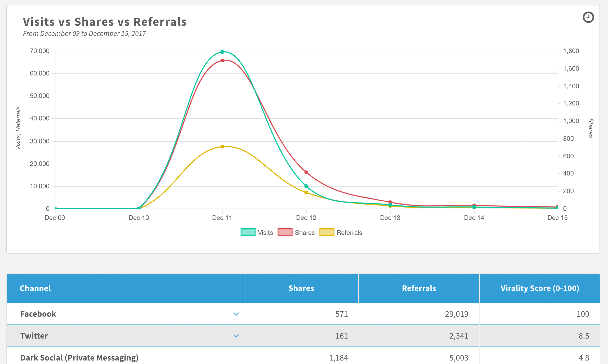Viewport: 608px width, 364px height.
Task: Sort by the Channel column header
Action: [x=35, y=288]
